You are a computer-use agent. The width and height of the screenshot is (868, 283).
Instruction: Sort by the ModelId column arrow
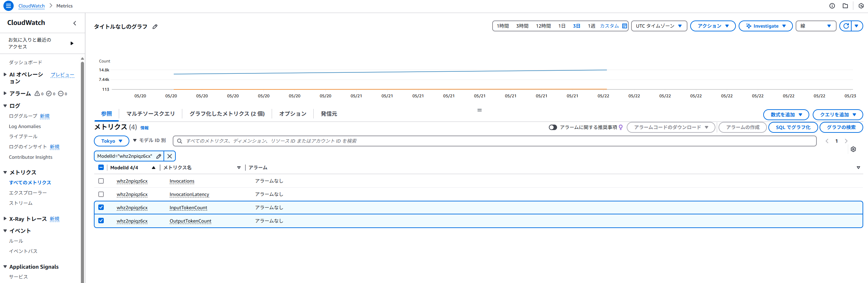tap(154, 168)
